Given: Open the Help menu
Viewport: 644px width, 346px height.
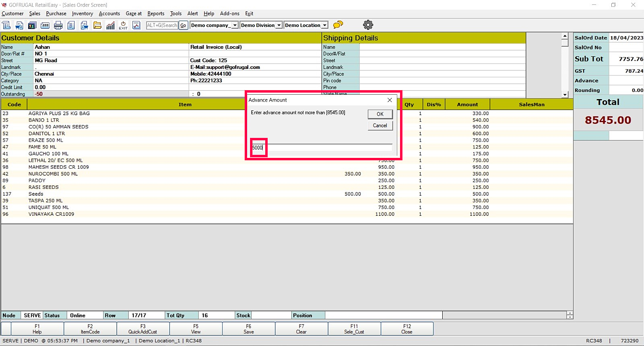Looking at the screenshot, I should coord(209,13).
